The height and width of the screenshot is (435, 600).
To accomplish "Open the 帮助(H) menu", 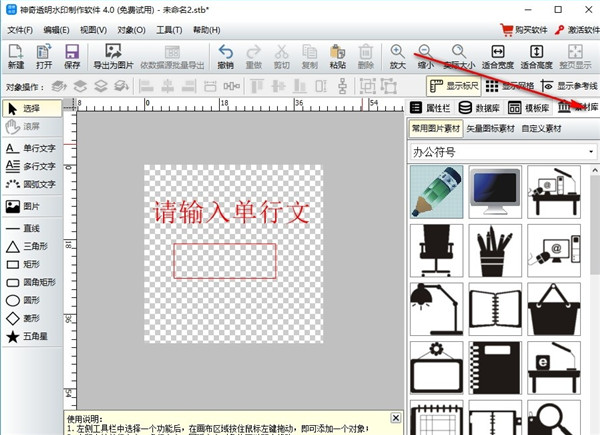I will pyautogui.click(x=206, y=30).
